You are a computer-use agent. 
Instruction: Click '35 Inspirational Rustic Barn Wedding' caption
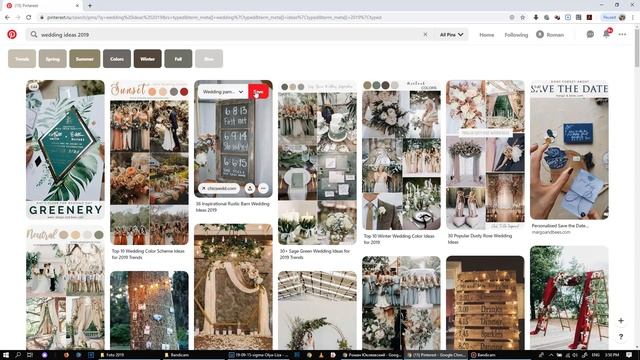(x=232, y=207)
